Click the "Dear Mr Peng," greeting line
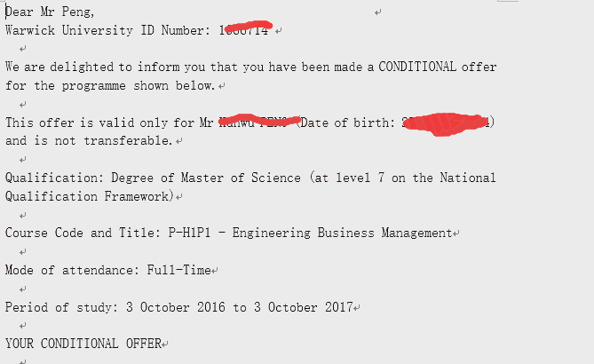594x364 pixels. coord(49,12)
